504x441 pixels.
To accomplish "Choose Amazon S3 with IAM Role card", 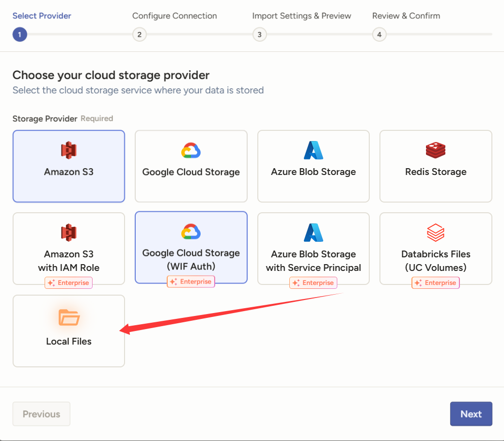I will tap(69, 249).
